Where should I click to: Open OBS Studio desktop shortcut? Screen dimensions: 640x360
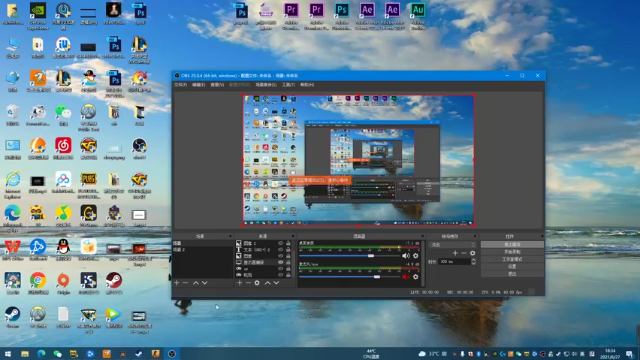pyautogui.click(x=139, y=149)
